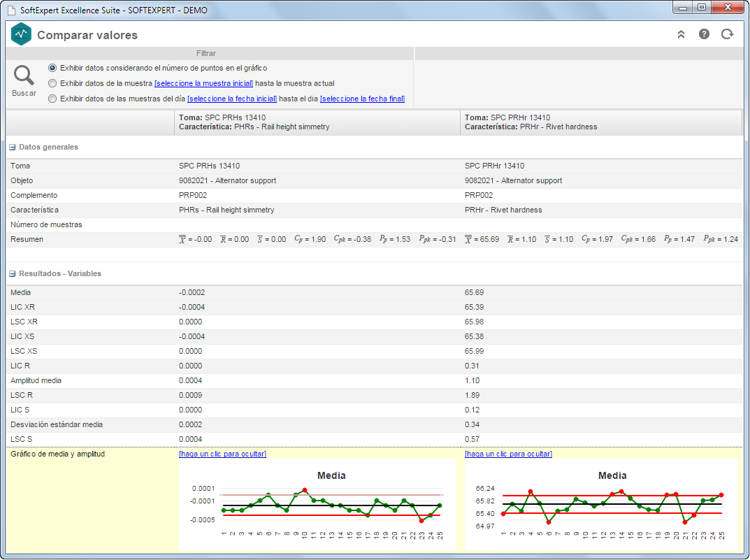Click the 'Característica' row label
This screenshot has width=750, height=560.
[x=35, y=210]
